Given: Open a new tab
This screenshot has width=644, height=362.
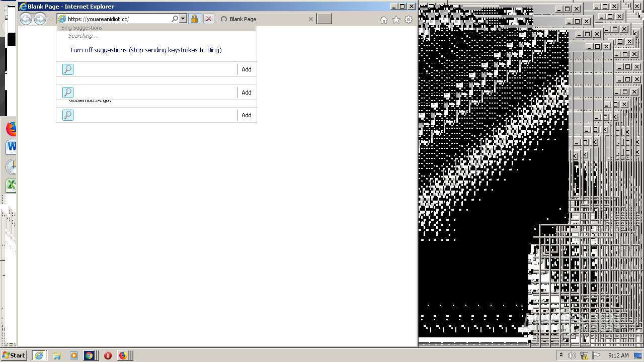Looking at the screenshot, I should 325,19.
